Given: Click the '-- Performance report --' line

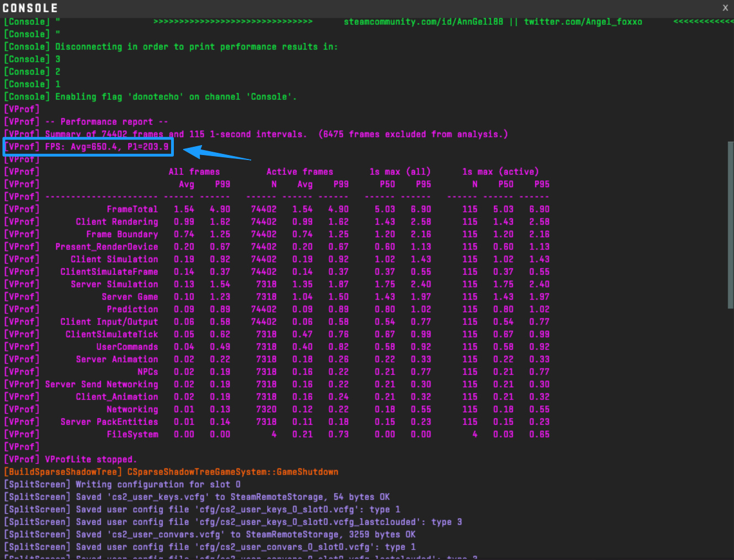Looking at the screenshot, I should [86, 122].
